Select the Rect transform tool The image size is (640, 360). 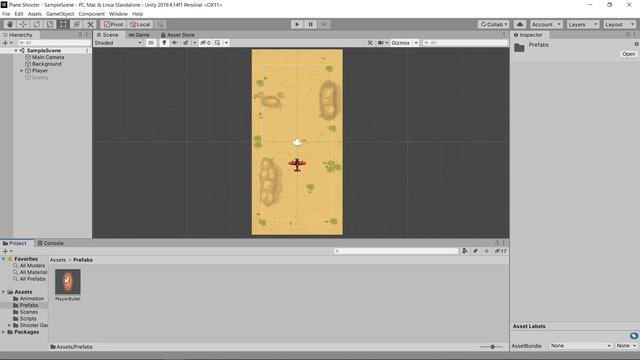pyautogui.click(x=63, y=24)
